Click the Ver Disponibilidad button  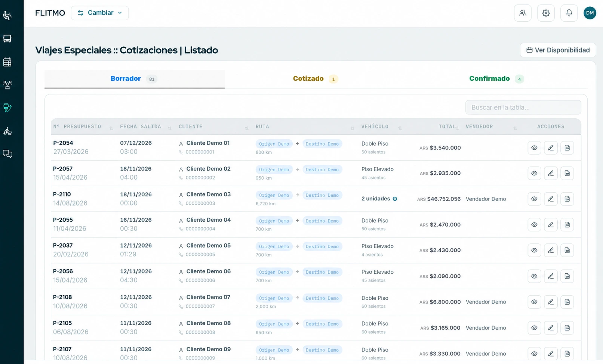coord(558,50)
